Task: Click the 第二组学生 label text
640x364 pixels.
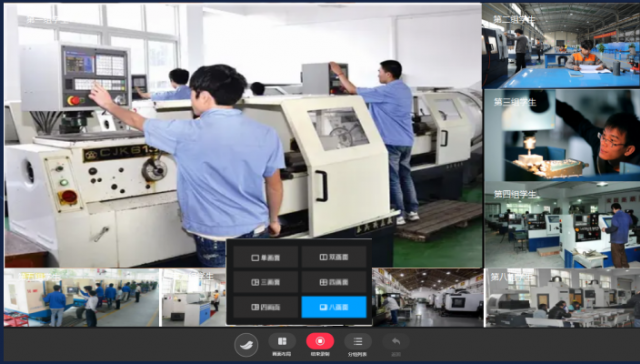Action: click(x=514, y=19)
